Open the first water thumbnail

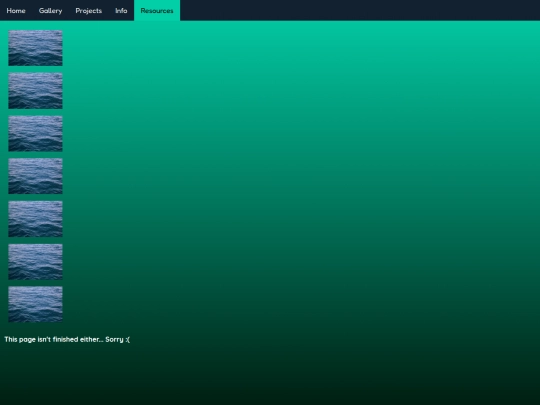(35, 48)
